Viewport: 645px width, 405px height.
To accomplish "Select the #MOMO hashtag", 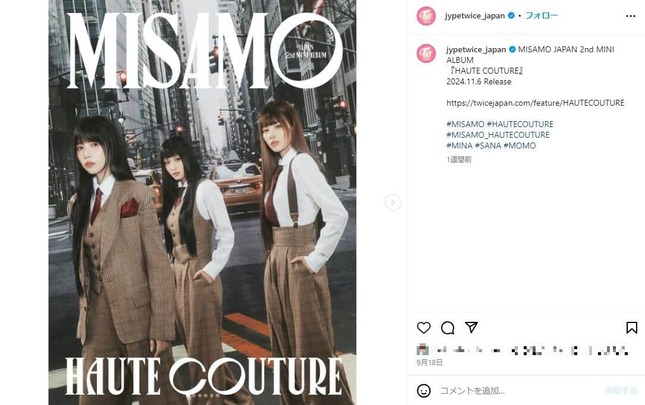I will [520, 145].
